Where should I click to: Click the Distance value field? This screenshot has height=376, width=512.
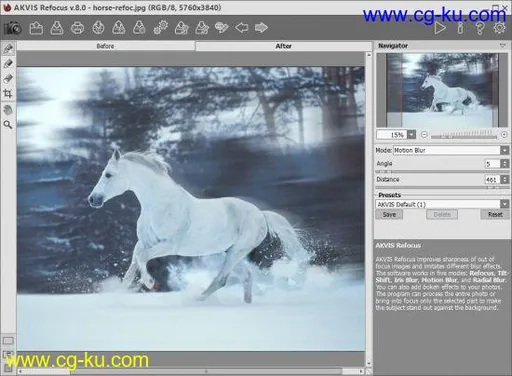click(492, 180)
